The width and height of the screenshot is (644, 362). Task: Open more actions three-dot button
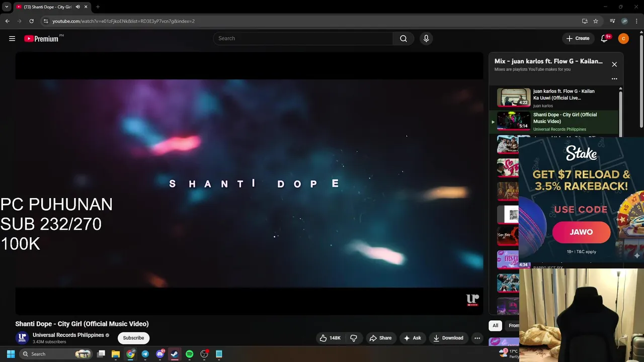coord(477,338)
